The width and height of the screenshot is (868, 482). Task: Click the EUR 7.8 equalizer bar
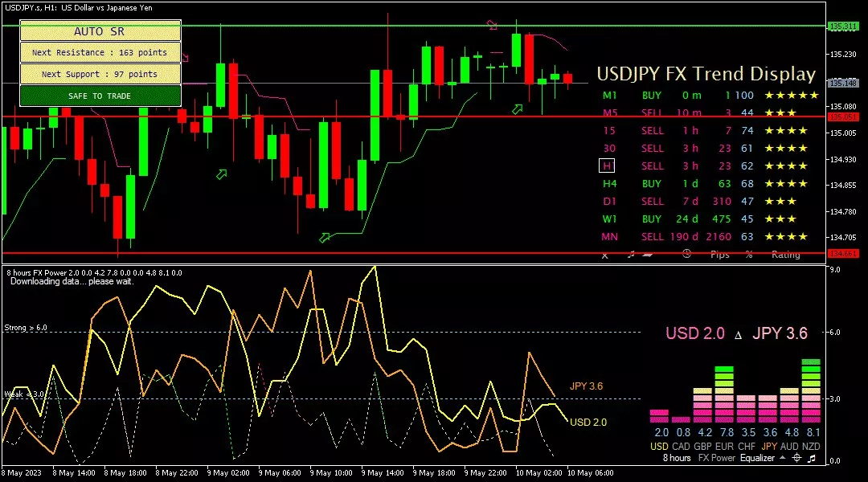tap(724, 394)
